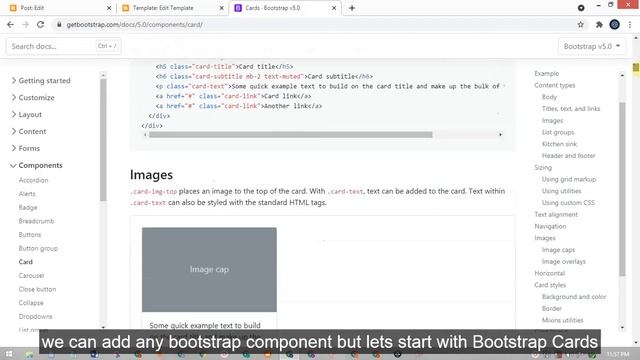Jump to List groups section
This screenshot has height=360, width=640.
click(558, 132)
